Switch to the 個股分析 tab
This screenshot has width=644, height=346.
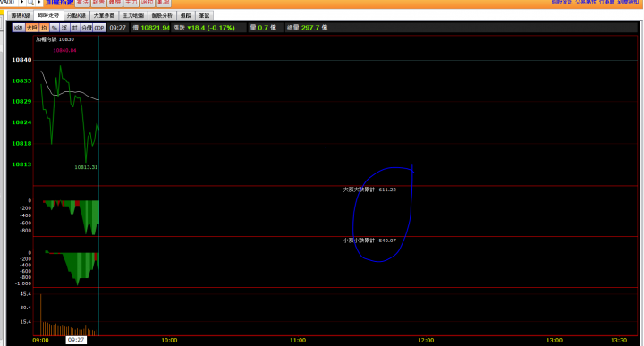162,15
